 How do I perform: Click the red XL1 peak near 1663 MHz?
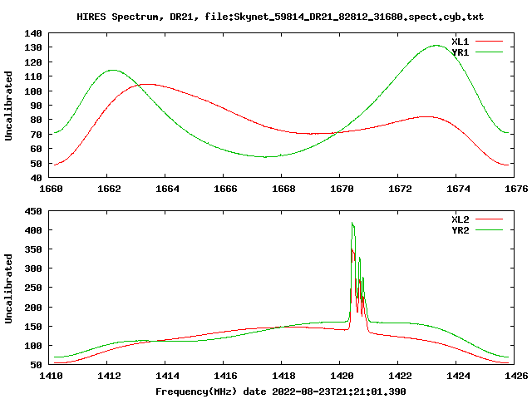[146, 84]
